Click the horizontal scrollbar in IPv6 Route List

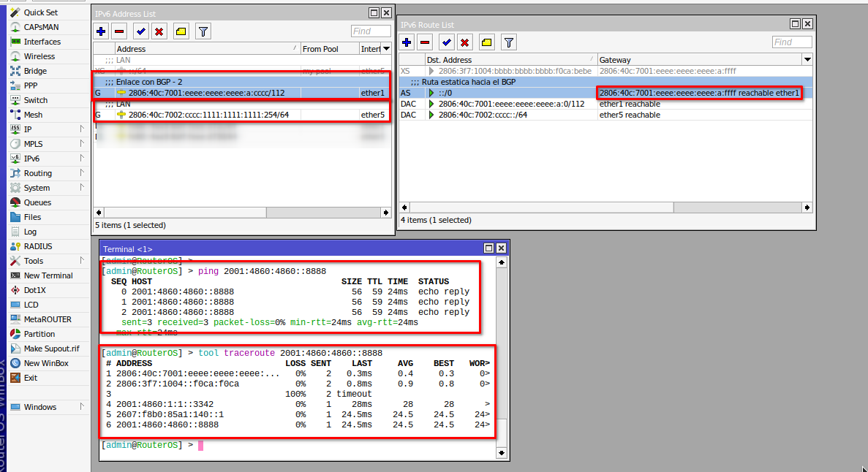[541, 208]
